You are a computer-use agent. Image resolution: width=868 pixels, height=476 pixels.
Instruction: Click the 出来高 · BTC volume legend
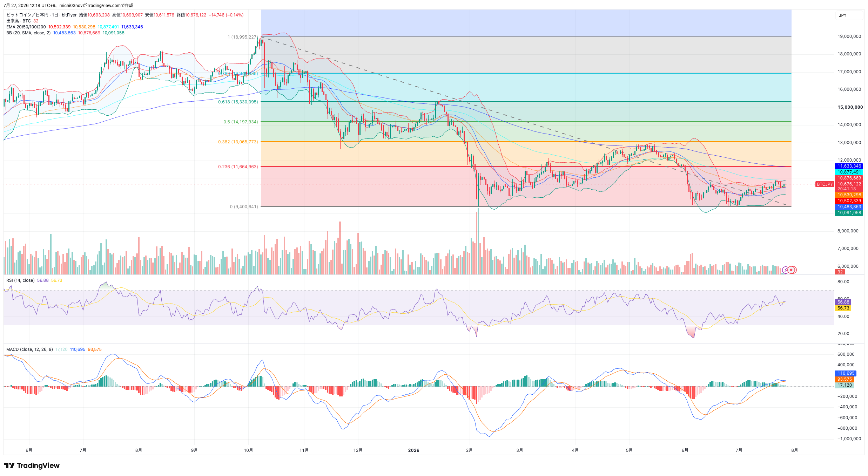[x=19, y=21]
